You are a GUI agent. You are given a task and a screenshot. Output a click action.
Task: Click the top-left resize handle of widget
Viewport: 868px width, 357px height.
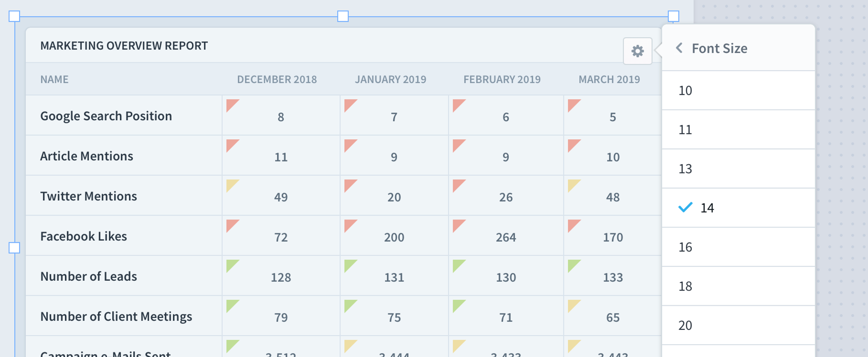click(x=15, y=16)
